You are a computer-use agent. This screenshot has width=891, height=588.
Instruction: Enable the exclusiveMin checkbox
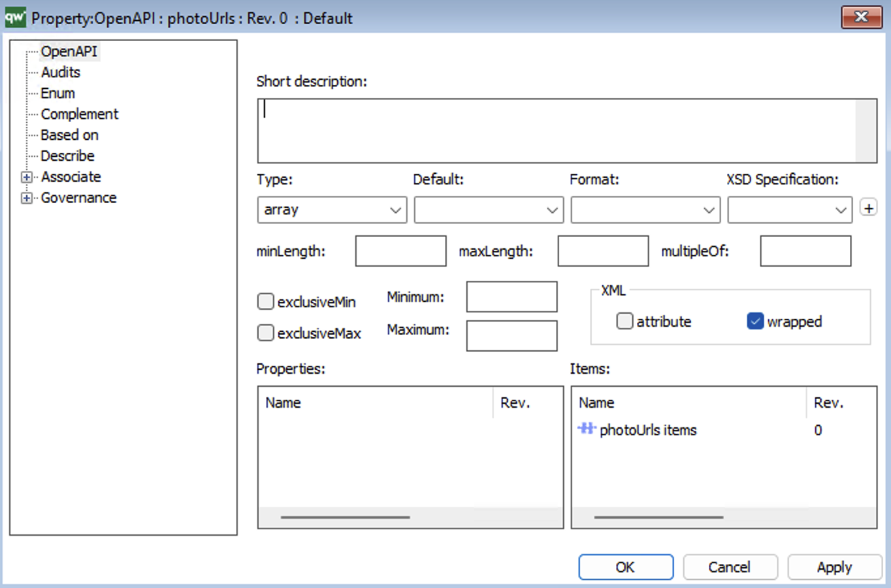(x=265, y=301)
